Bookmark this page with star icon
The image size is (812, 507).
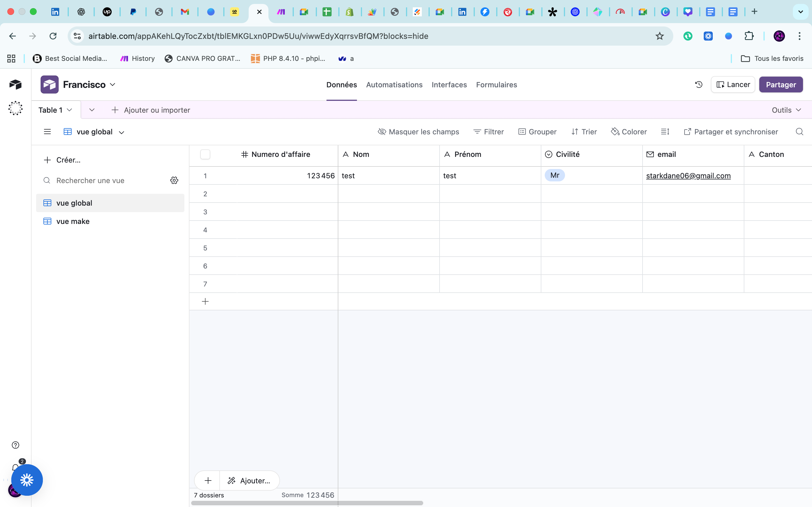coord(659,36)
